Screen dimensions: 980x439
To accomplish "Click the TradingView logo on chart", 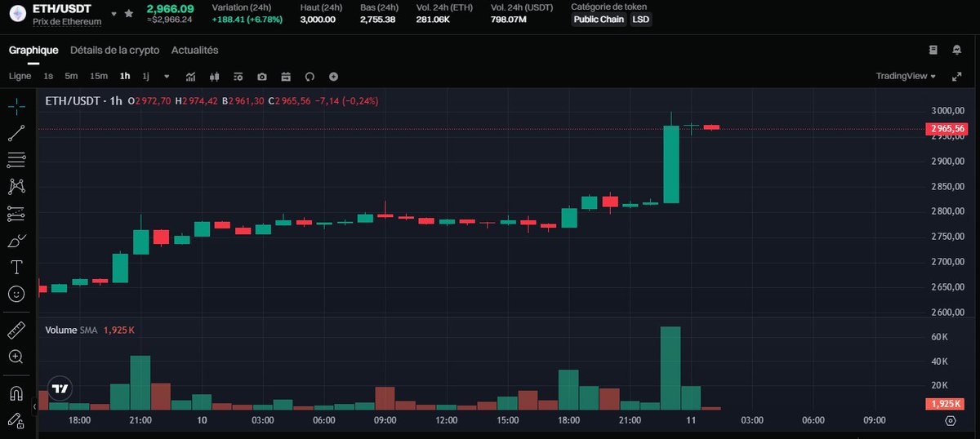I will coord(59,388).
